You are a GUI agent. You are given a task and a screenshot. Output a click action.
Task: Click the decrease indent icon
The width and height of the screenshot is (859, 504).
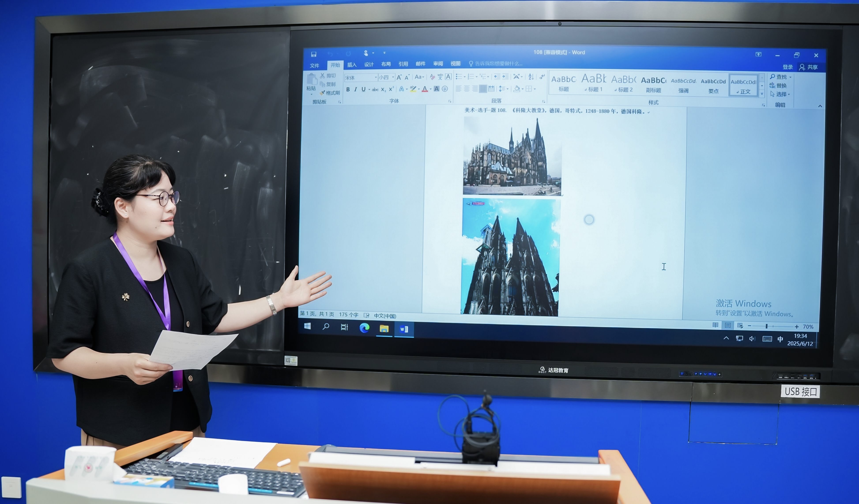(x=497, y=77)
